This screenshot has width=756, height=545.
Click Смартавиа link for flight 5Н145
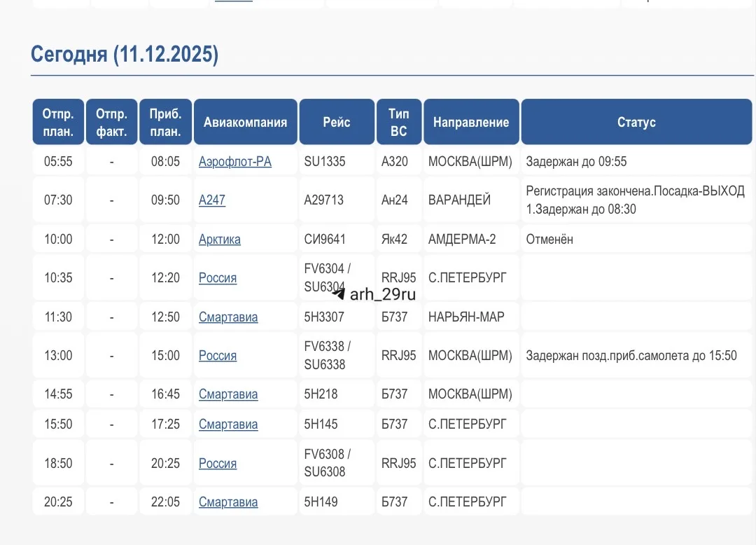[x=228, y=425]
